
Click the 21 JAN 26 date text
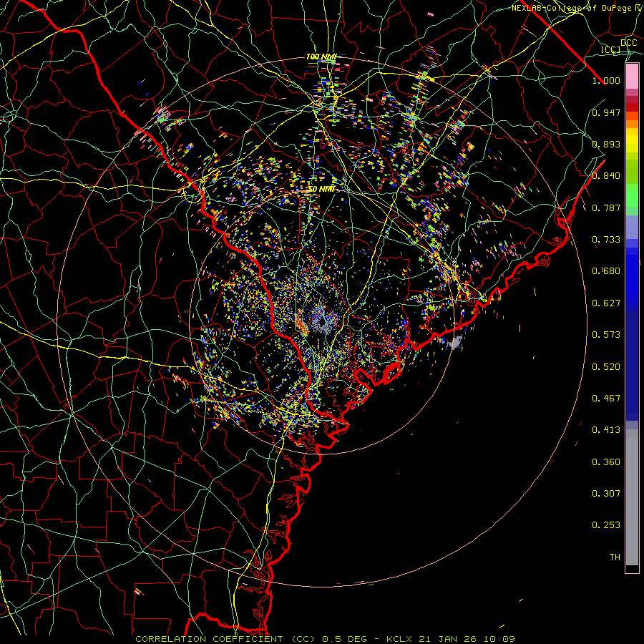coord(447,639)
